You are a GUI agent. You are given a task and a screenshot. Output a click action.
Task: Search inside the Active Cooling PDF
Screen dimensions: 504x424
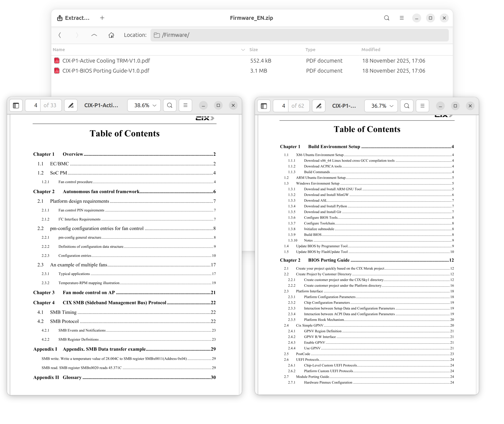(x=170, y=106)
